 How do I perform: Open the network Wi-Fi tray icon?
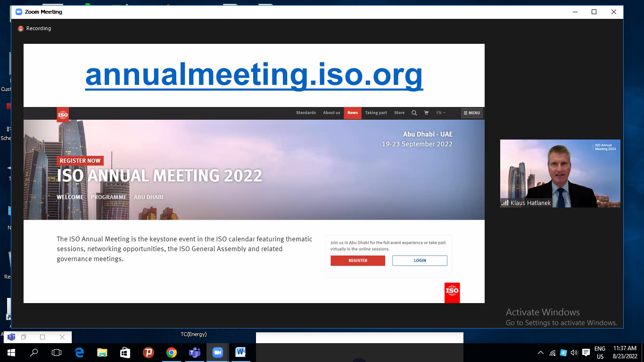pos(552,353)
